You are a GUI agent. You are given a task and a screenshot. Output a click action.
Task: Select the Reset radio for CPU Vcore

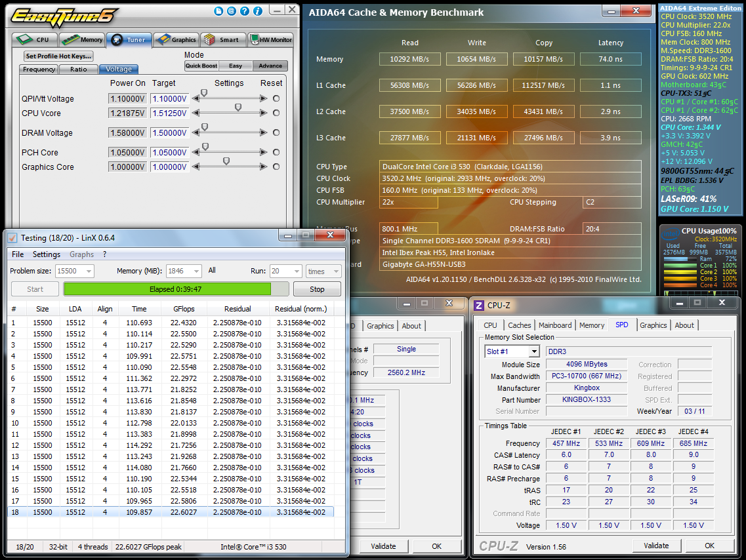276,113
